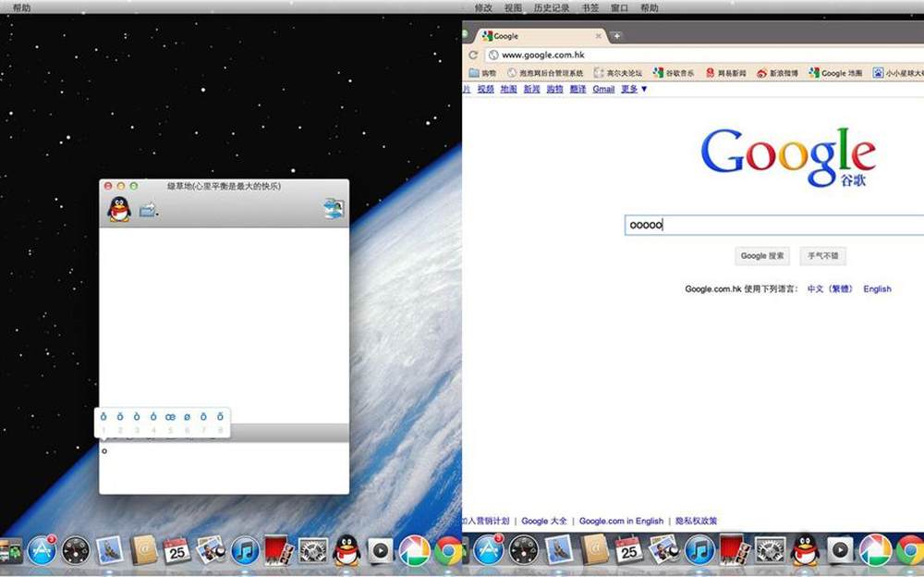Open Address Book in dock below QQ chat window

click(143, 550)
